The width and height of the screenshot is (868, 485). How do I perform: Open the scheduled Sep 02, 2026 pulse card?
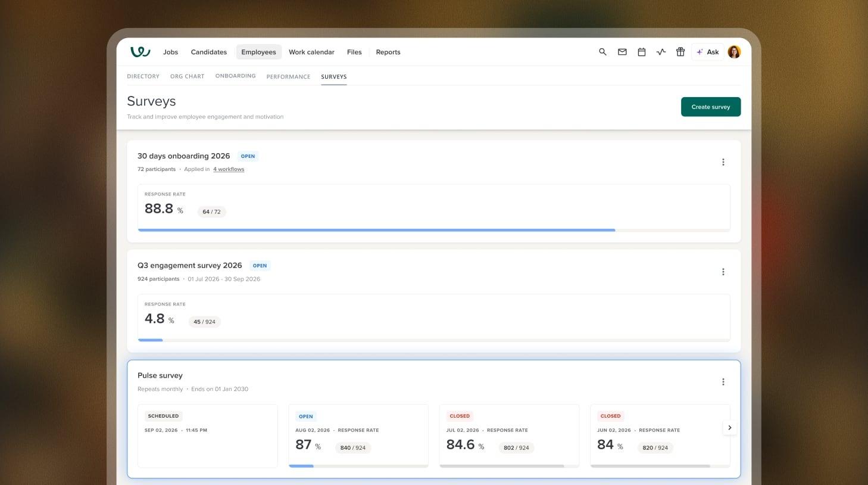[208, 436]
